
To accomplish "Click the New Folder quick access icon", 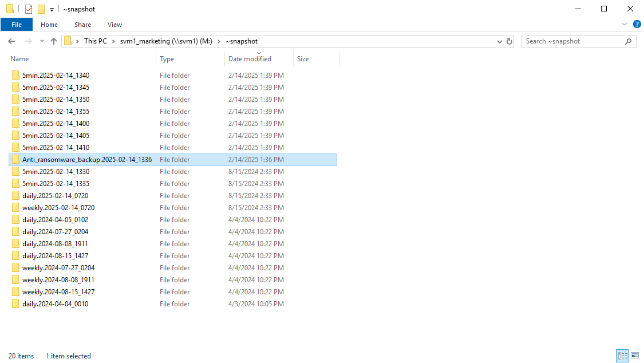I will (x=41, y=9).
